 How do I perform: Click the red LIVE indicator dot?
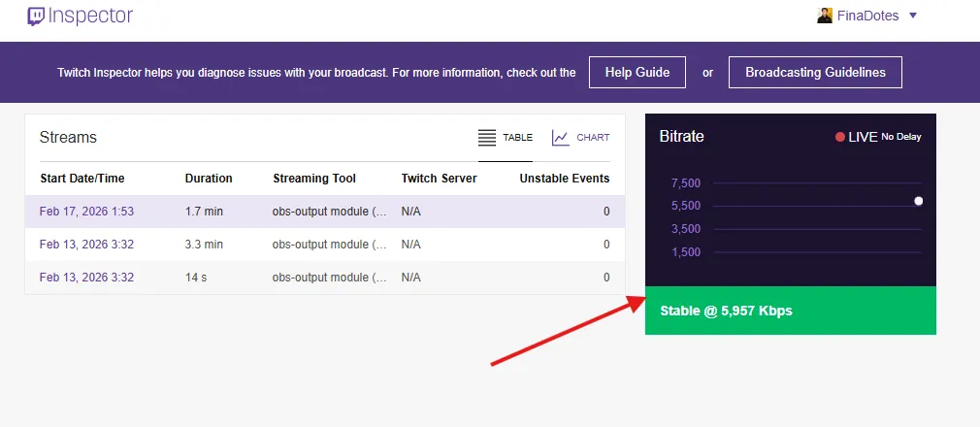pyautogui.click(x=840, y=138)
